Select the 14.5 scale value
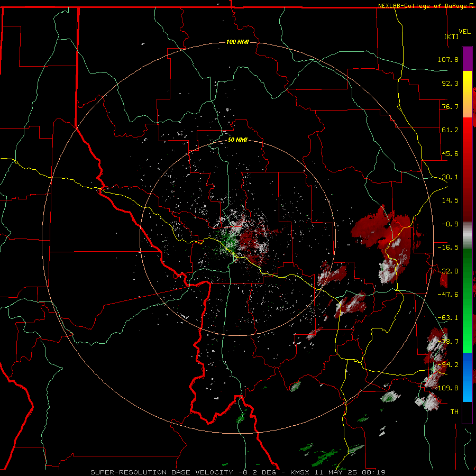This screenshot has height=476, width=476. pos(450,200)
